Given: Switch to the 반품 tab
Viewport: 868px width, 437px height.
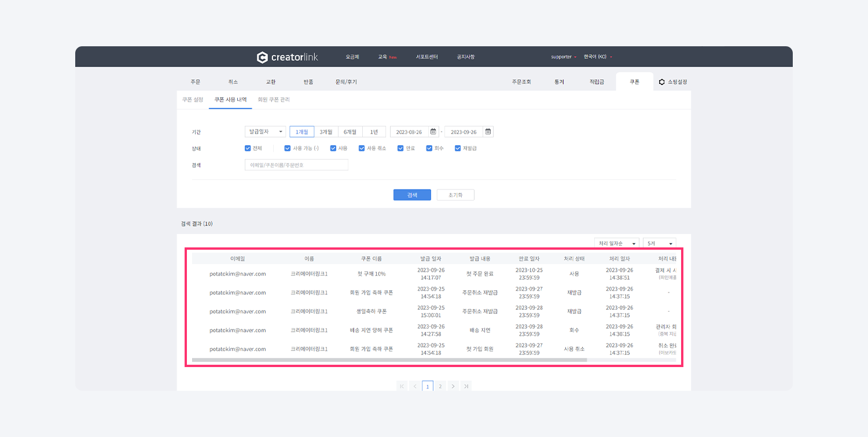Looking at the screenshot, I should pyautogui.click(x=308, y=82).
